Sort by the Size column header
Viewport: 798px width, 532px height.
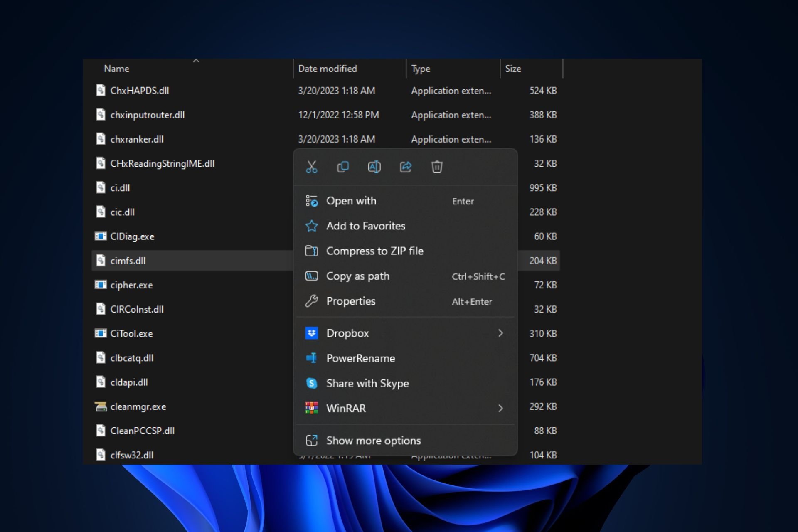point(513,69)
